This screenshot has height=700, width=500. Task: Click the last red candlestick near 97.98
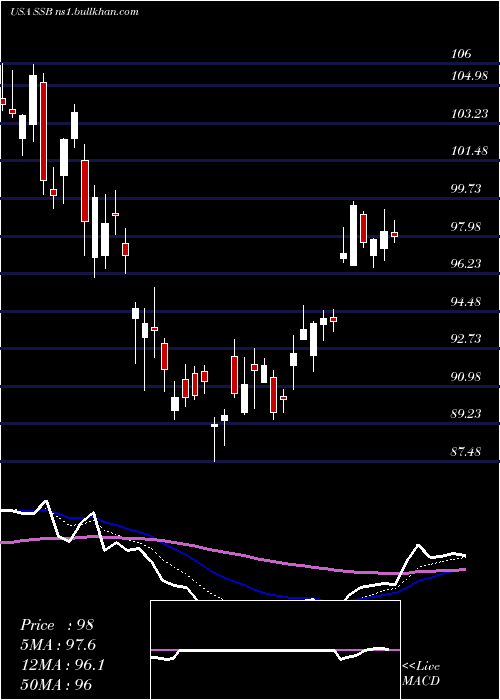[x=394, y=234]
